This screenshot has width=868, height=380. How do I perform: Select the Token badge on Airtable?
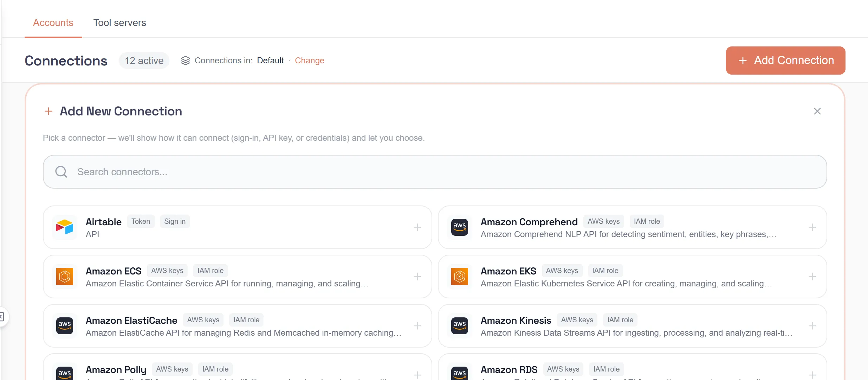click(x=141, y=221)
